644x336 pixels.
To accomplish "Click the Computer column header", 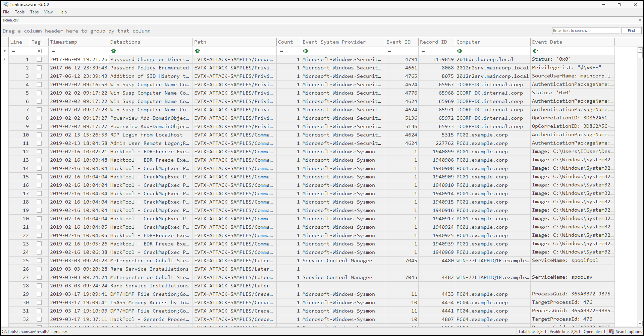I will pyautogui.click(x=493, y=42).
